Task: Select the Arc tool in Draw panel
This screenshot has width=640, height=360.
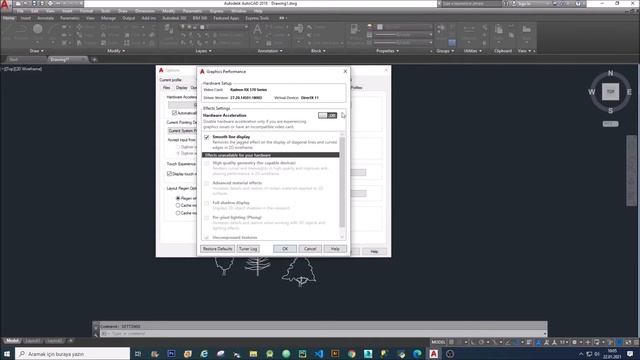Action: click(53, 29)
